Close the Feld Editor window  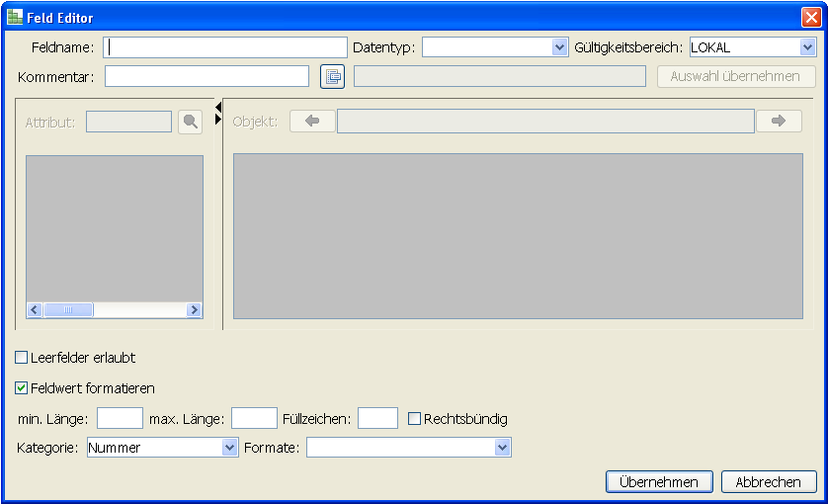pyautogui.click(x=810, y=17)
